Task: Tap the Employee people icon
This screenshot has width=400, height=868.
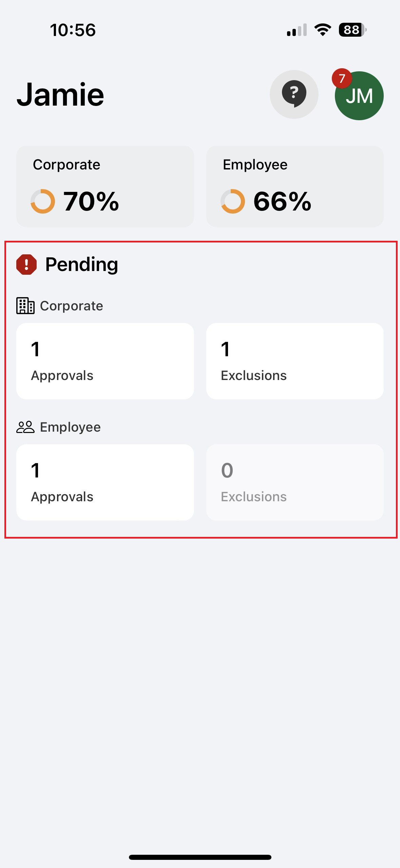Action: pos(25,427)
